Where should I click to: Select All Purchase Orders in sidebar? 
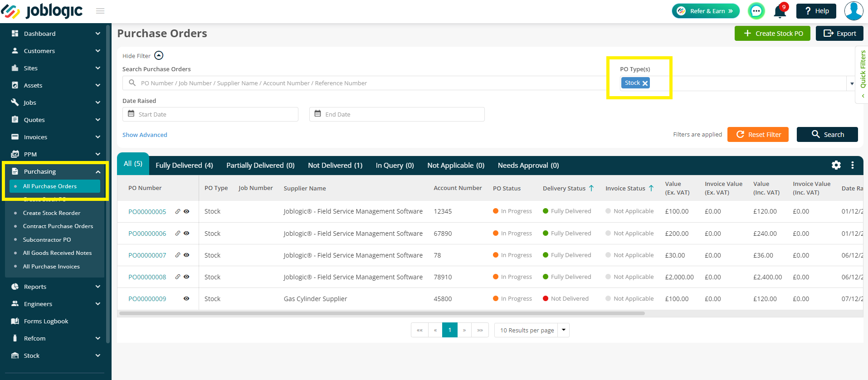click(x=55, y=186)
